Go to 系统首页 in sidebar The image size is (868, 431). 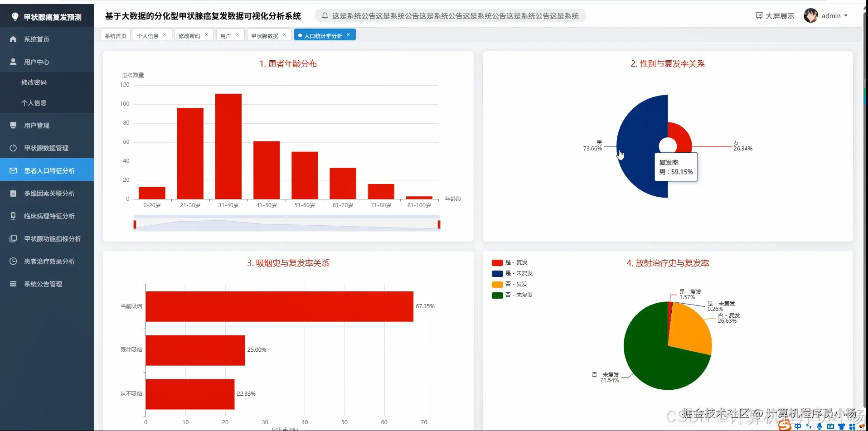point(47,39)
